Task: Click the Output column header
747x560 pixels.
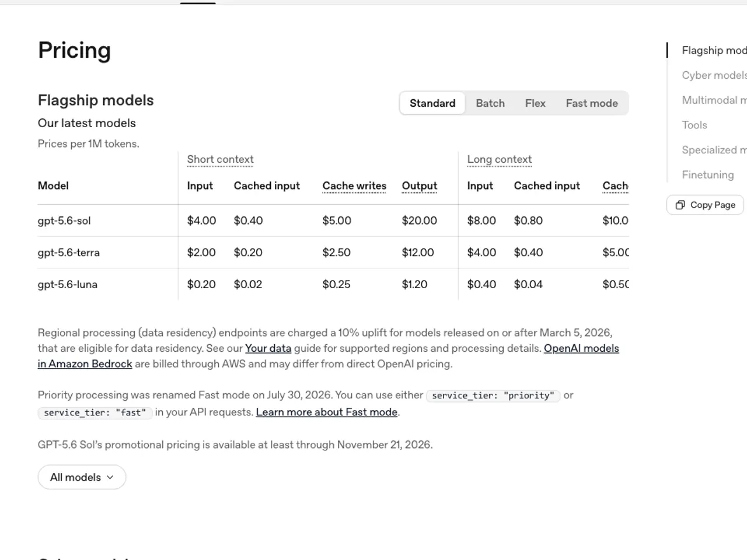Action: pyautogui.click(x=420, y=185)
